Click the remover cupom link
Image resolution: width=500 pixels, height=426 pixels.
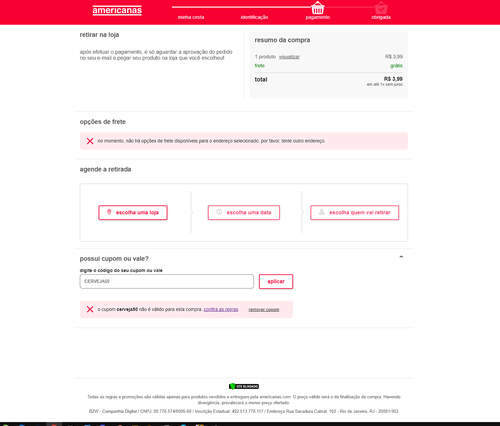point(264,310)
